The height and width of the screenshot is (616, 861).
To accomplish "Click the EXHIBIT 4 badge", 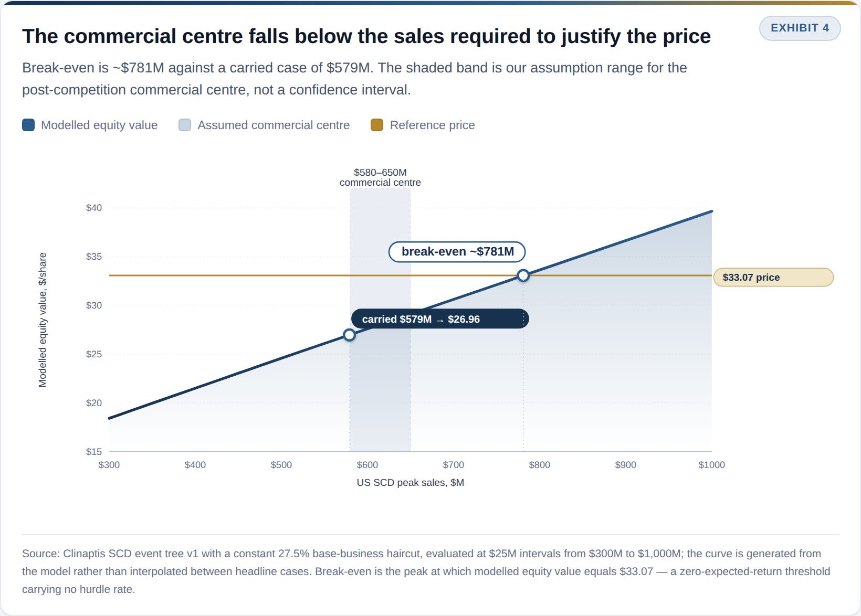I will [x=800, y=28].
